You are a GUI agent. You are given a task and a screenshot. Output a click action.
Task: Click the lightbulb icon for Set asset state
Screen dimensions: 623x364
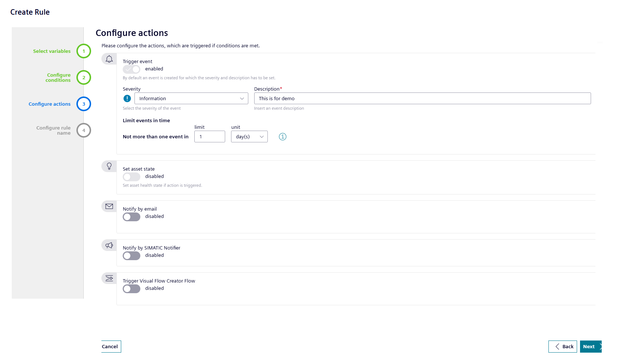tap(109, 166)
